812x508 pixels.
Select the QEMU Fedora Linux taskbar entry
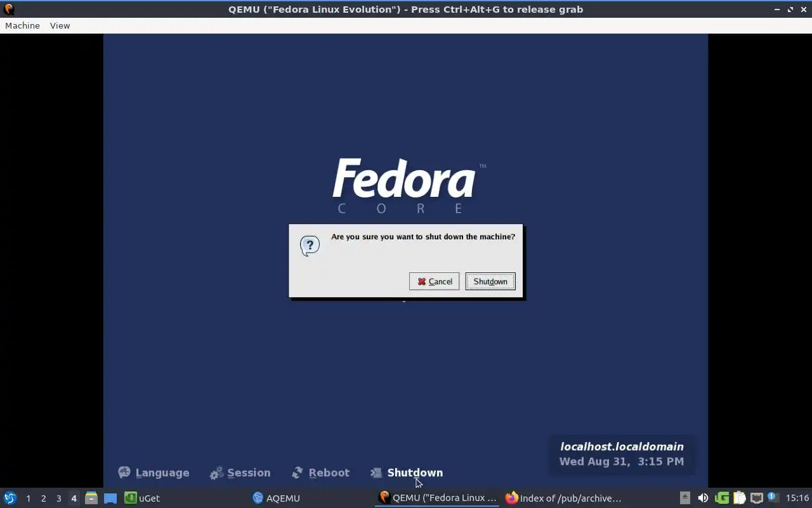438,498
